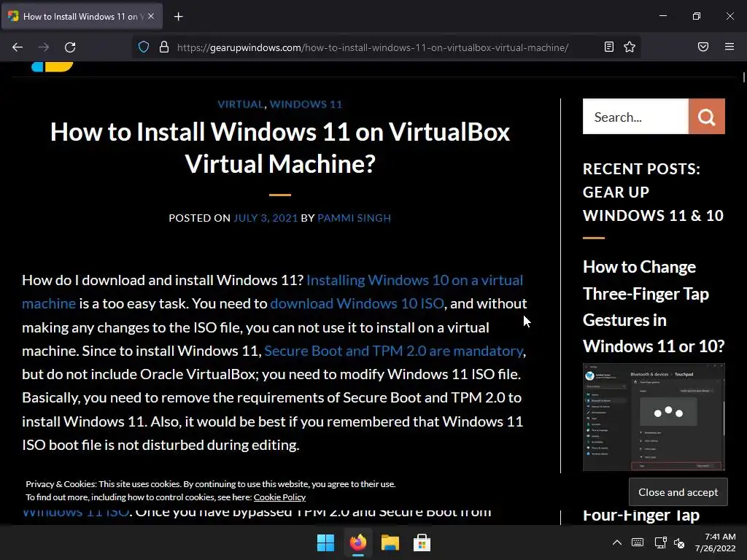
Task: Open How to Change Three-Finger Tap Gestures post
Action: point(654,306)
